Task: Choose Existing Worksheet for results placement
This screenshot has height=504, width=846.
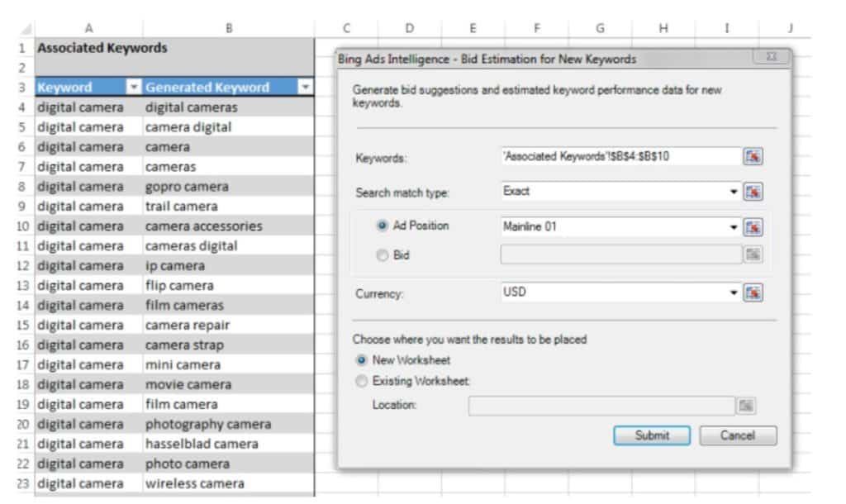Action: click(361, 381)
